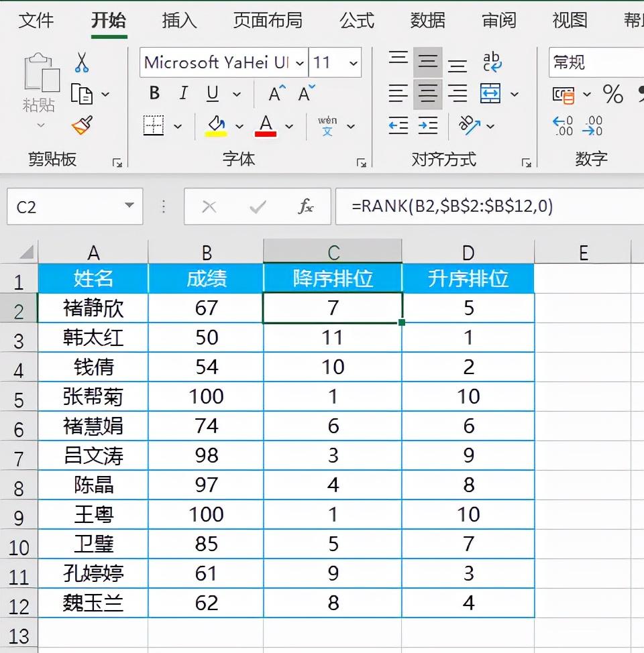Expand the fill color options arrow
644x653 pixels.
pos(239,126)
